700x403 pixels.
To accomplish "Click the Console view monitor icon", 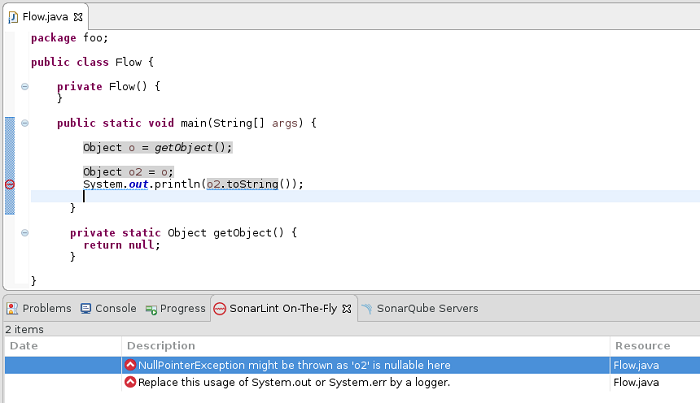I will pos(86,309).
